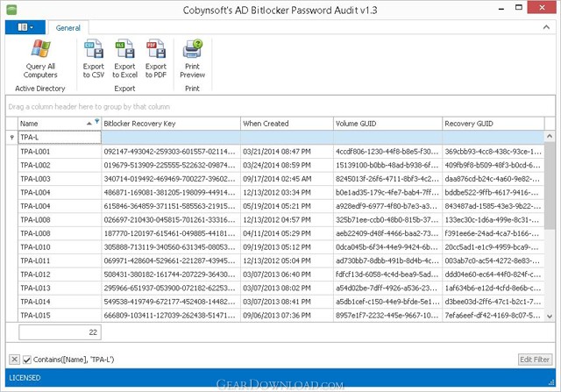Sort by Name column header
561x392 pixels.
(53, 124)
